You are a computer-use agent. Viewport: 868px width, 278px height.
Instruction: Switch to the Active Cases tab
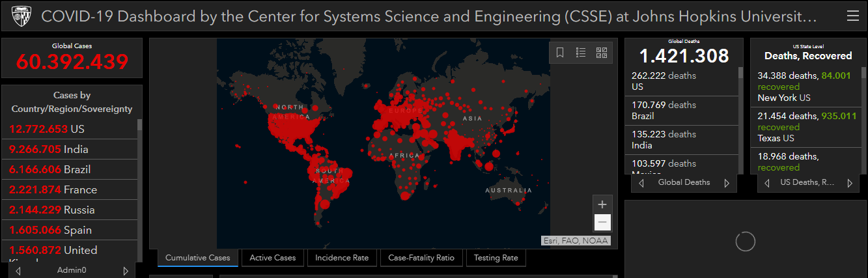[272, 258]
